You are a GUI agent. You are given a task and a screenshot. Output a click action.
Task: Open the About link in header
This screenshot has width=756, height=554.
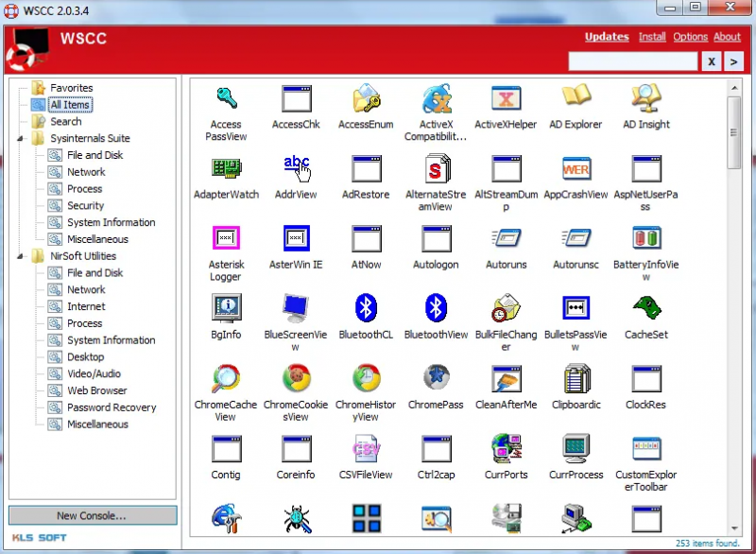coord(727,37)
